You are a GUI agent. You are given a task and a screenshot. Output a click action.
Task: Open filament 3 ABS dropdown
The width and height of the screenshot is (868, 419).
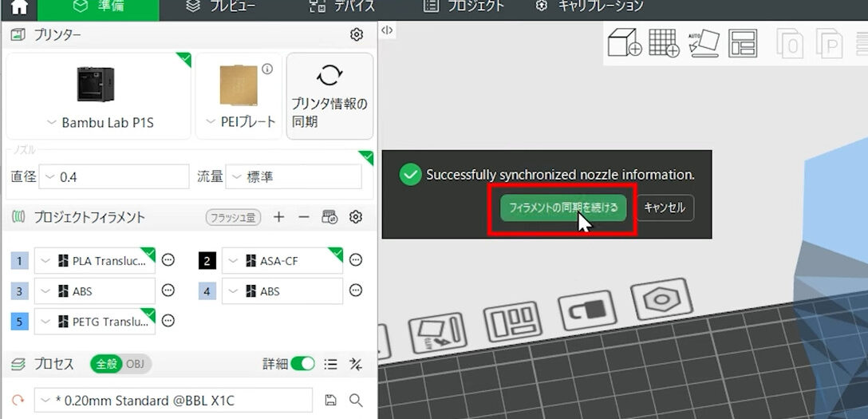(95, 291)
